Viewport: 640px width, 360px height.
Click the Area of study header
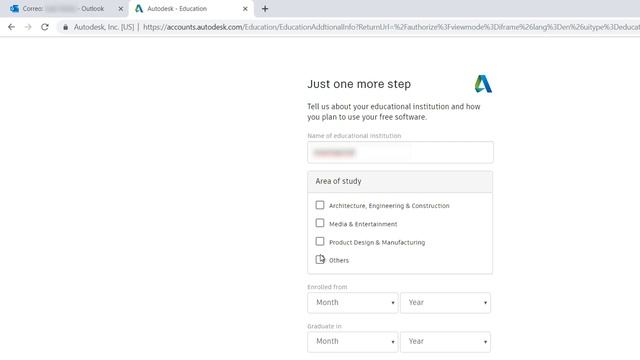coord(400,182)
